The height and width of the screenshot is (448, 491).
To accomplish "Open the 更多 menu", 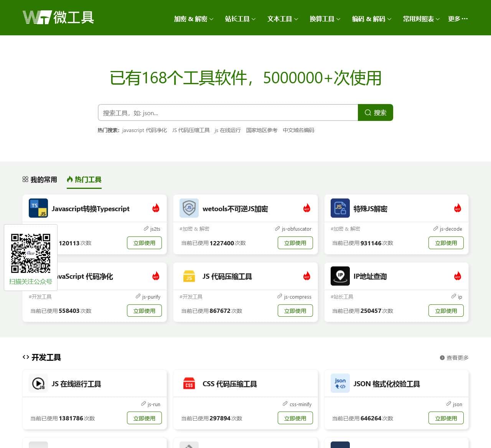I will [458, 19].
